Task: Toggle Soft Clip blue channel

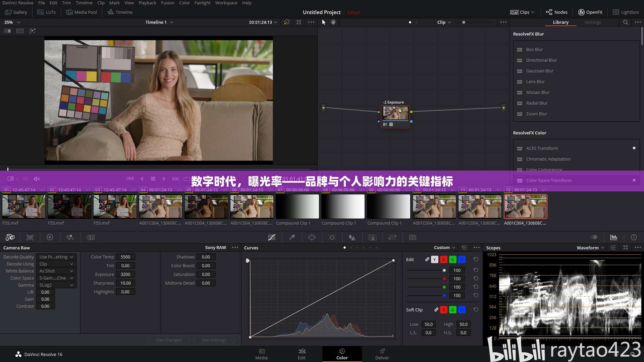Action: 462,310
